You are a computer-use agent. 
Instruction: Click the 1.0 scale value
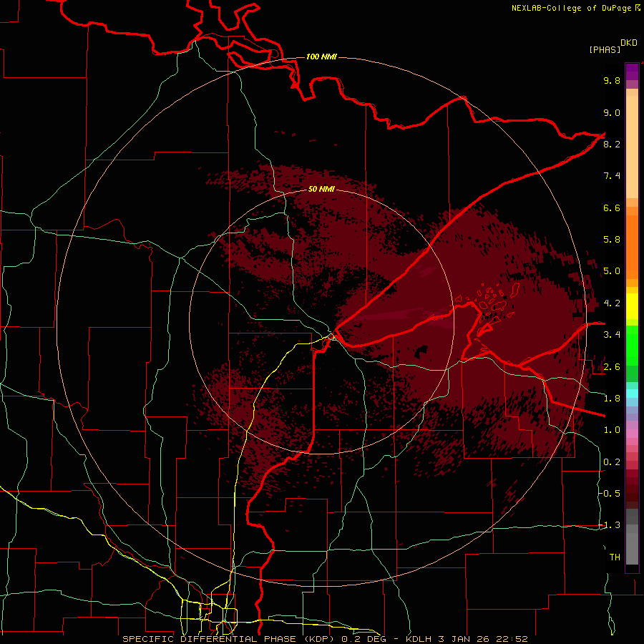click(612, 430)
